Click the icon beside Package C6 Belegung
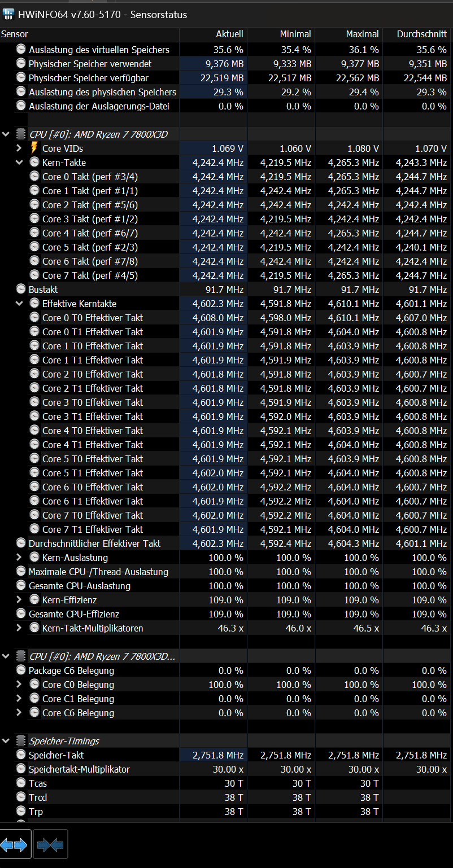 click(21, 670)
